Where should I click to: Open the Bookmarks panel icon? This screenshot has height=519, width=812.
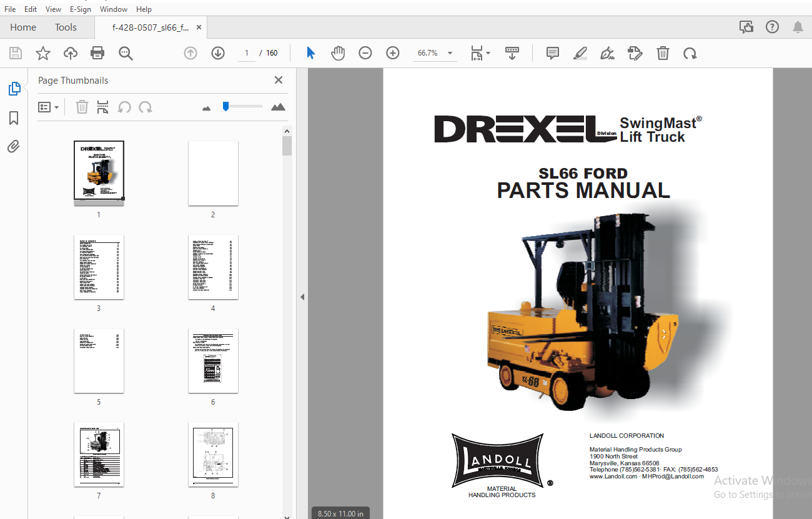tap(14, 118)
